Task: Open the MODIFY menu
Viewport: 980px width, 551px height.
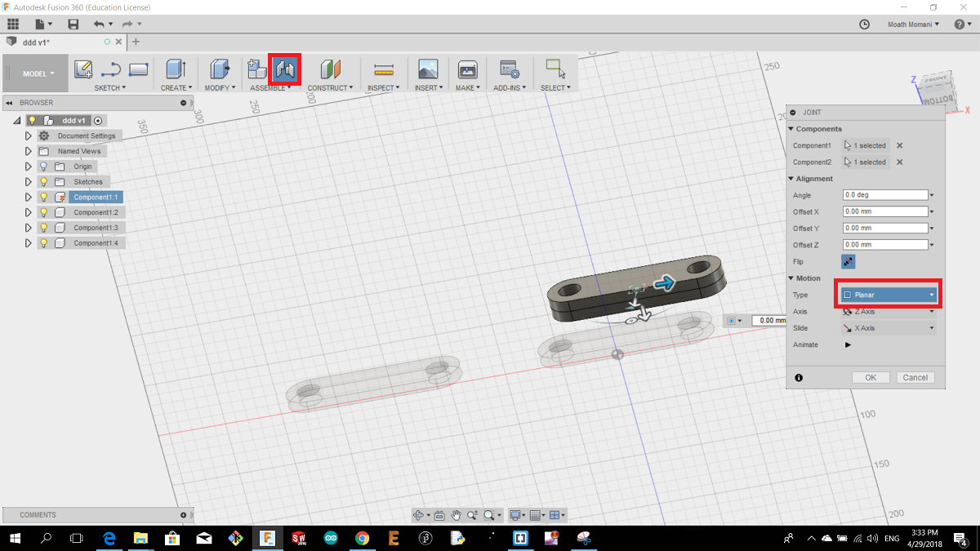Action: pos(220,87)
